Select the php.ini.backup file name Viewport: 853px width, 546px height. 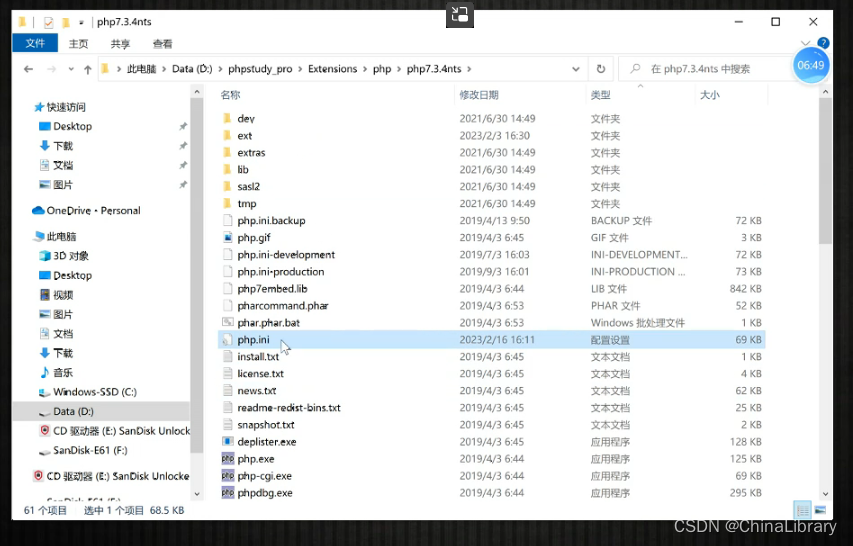[x=271, y=221]
